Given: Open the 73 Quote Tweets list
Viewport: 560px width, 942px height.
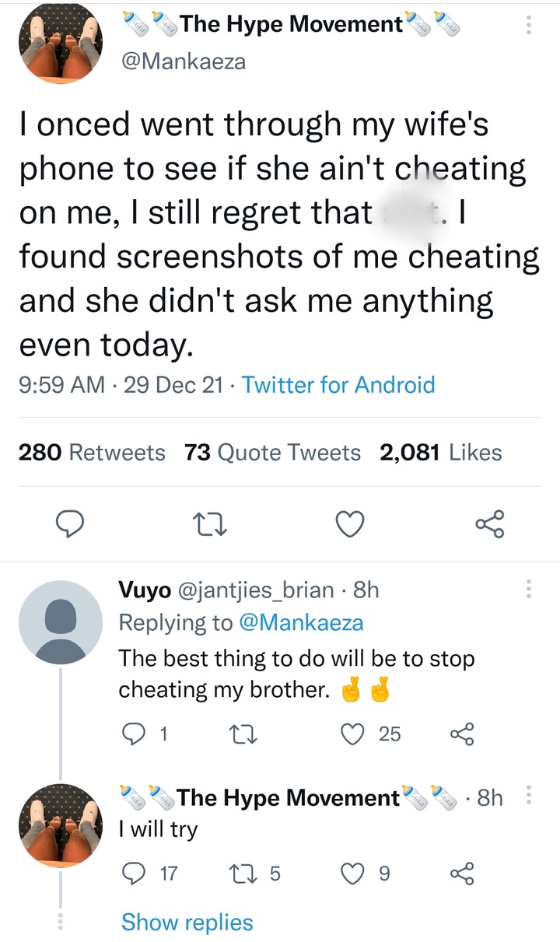Looking at the screenshot, I should coord(272,453).
